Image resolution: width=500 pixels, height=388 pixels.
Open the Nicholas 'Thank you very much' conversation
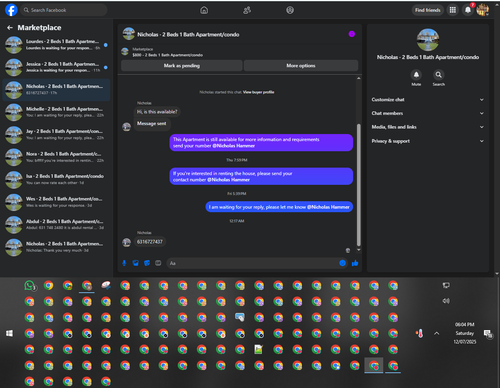[57, 247]
